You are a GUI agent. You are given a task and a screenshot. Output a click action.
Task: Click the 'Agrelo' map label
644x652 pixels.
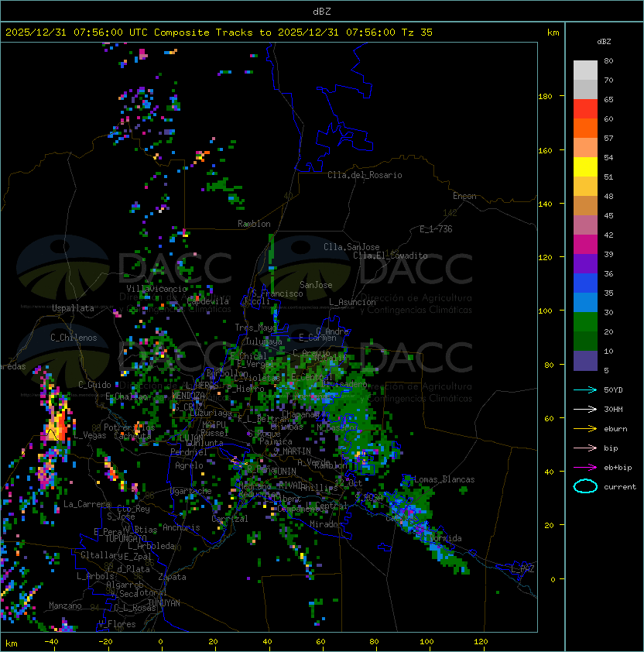tap(189, 465)
